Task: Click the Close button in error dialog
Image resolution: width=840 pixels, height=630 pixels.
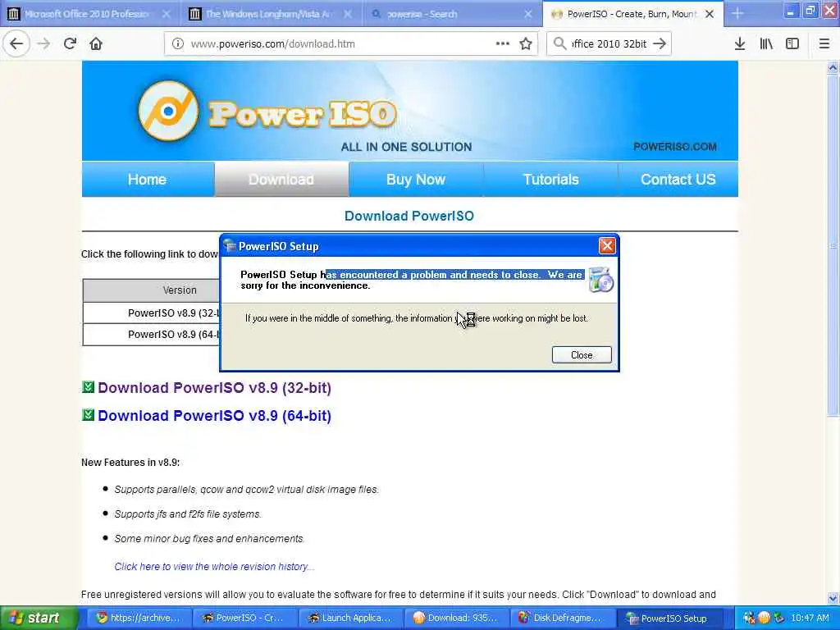Action: (x=582, y=354)
